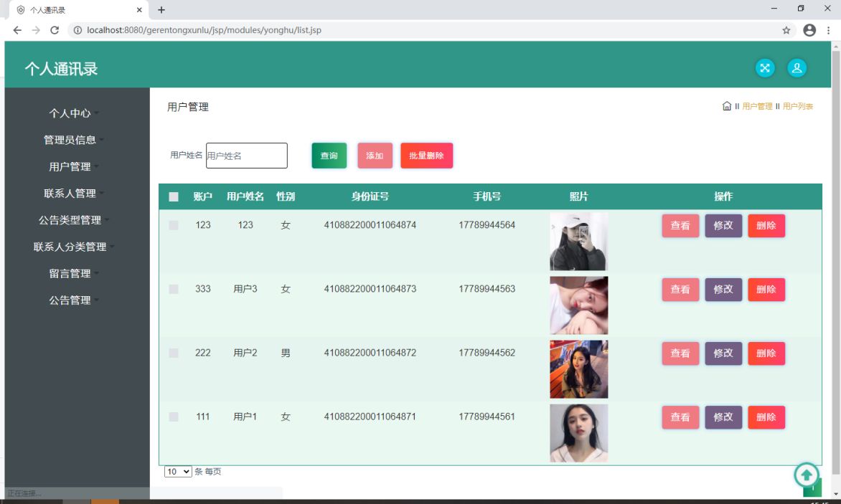Open the user profile icon in header

[x=797, y=68]
